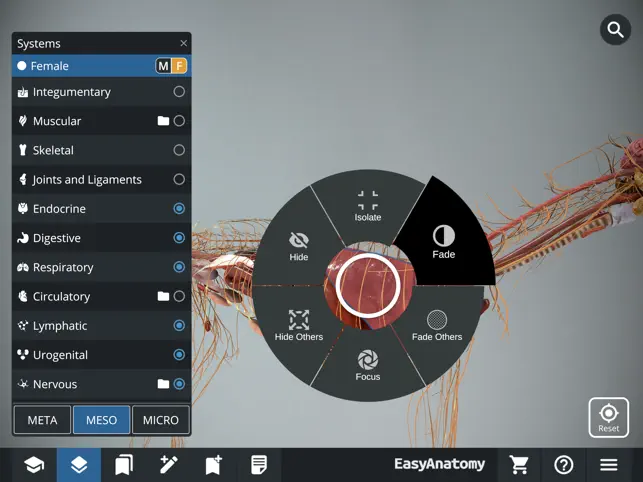Open the search magnifier icon

615,30
